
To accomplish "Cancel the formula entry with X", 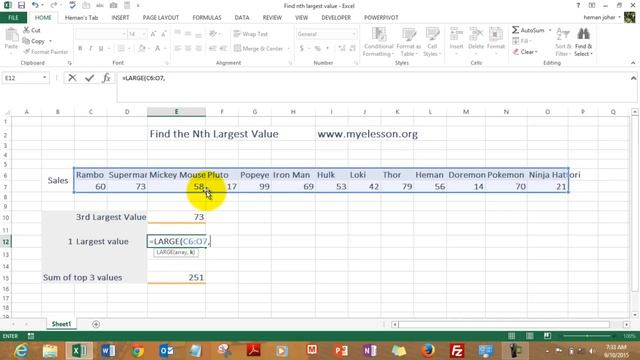I will coord(72,78).
